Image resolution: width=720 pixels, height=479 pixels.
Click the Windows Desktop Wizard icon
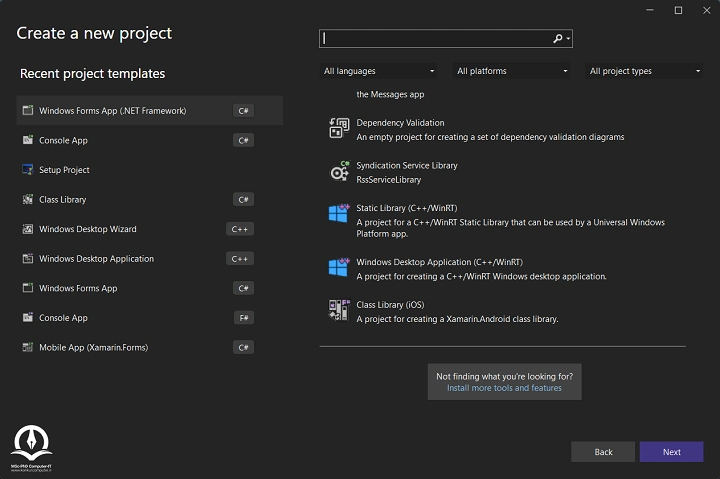28,229
